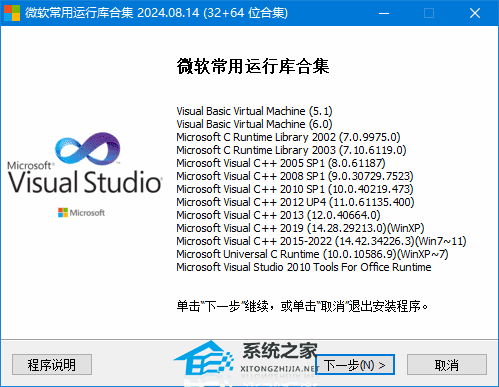499x387 pixels.
Task: Click the Tools For Office Runtime entry
Action: (x=304, y=267)
